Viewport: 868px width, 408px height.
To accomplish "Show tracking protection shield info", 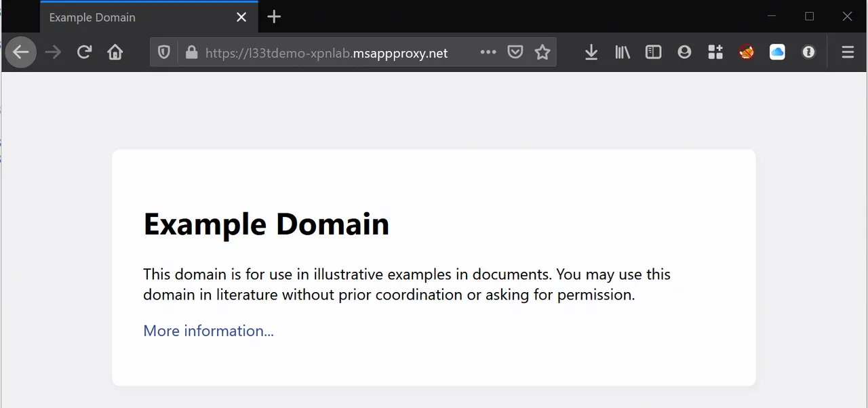I will tap(163, 52).
